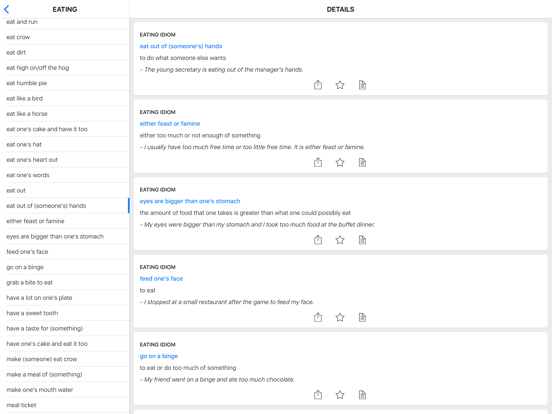The image size is (552, 414).
Task: Open note icon on 'feed one's face' card
Action: [362, 317]
